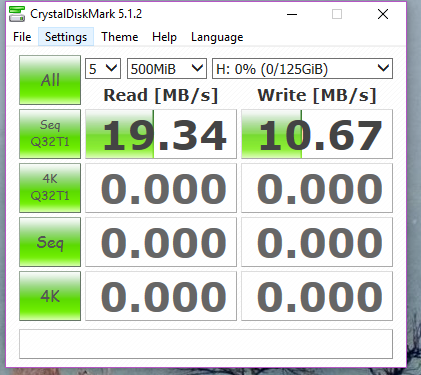The height and width of the screenshot is (375, 421).
Task: Start the plain Seq test
Action: [x=50, y=242]
